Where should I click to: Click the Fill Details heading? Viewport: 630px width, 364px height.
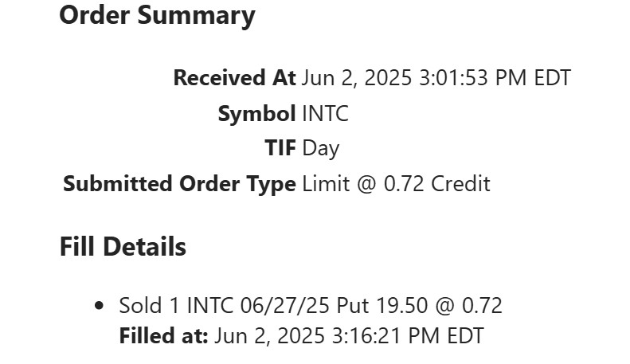tap(123, 247)
